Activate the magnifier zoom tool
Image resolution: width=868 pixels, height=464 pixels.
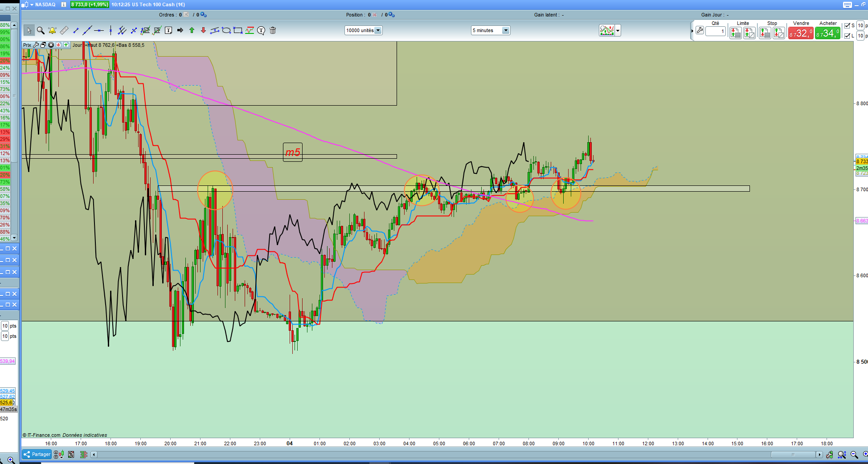(x=41, y=30)
